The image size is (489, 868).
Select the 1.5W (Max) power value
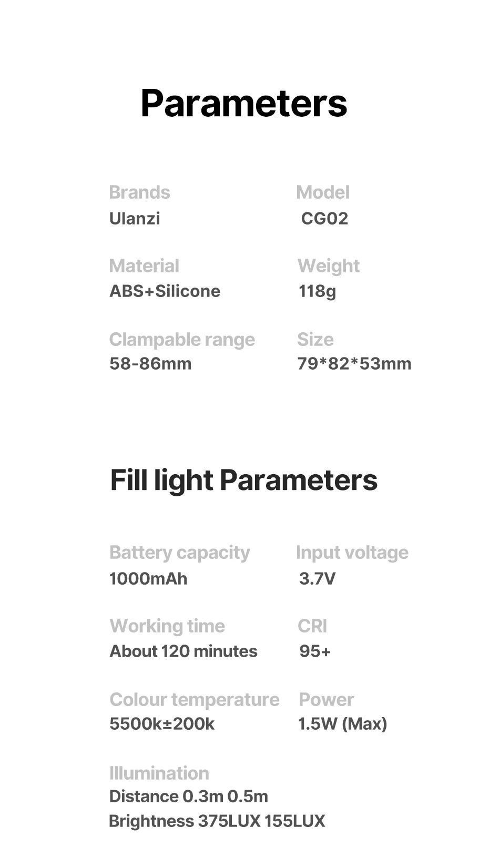pos(342,723)
